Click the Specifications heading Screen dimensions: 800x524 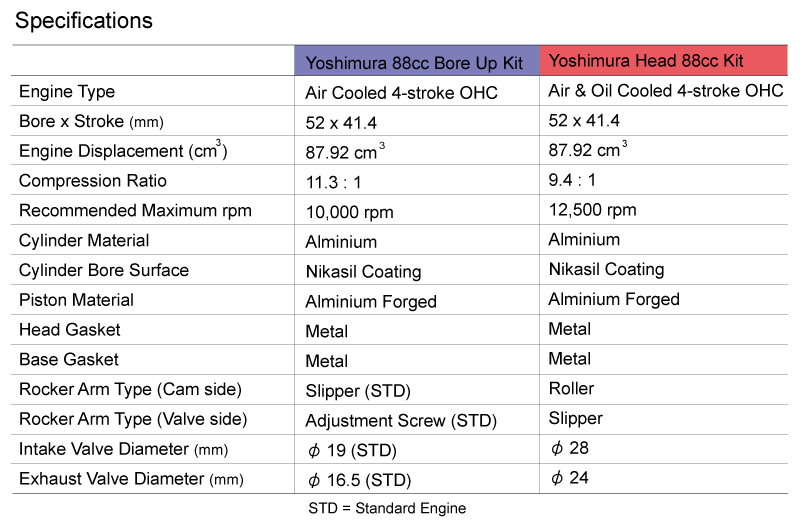tap(84, 20)
